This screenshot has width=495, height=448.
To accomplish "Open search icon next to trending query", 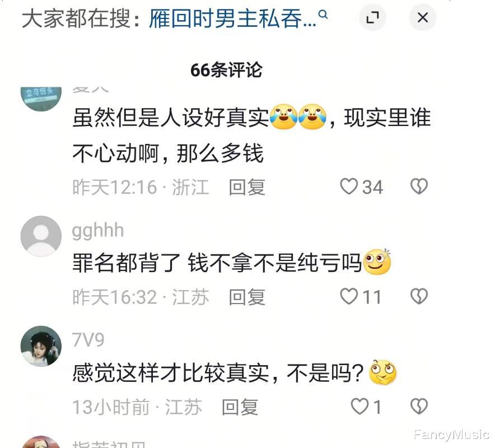I will click(323, 15).
